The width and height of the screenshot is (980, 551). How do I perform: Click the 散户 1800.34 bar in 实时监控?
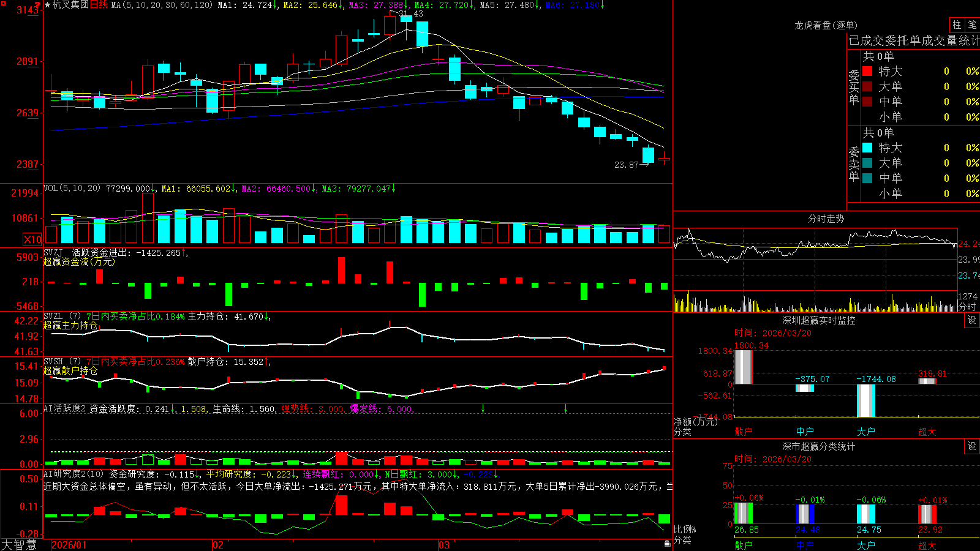click(744, 367)
